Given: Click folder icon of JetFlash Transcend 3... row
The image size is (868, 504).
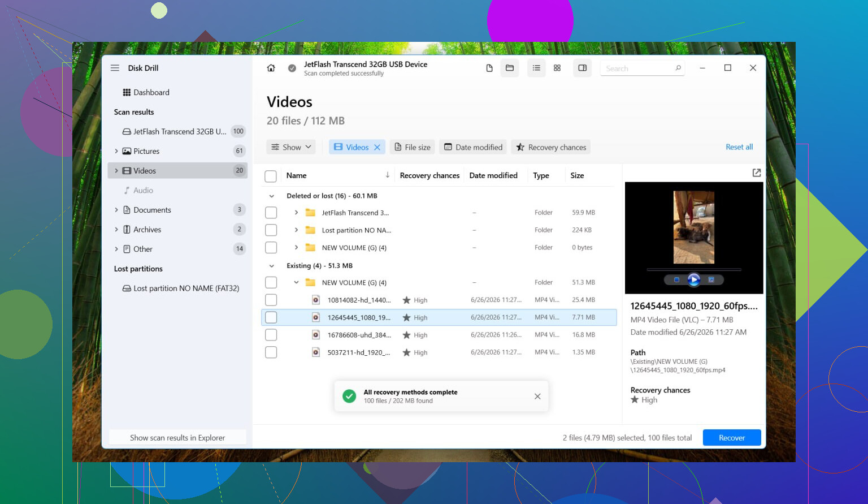Looking at the screenshot, I should click(x=310, y=213).
